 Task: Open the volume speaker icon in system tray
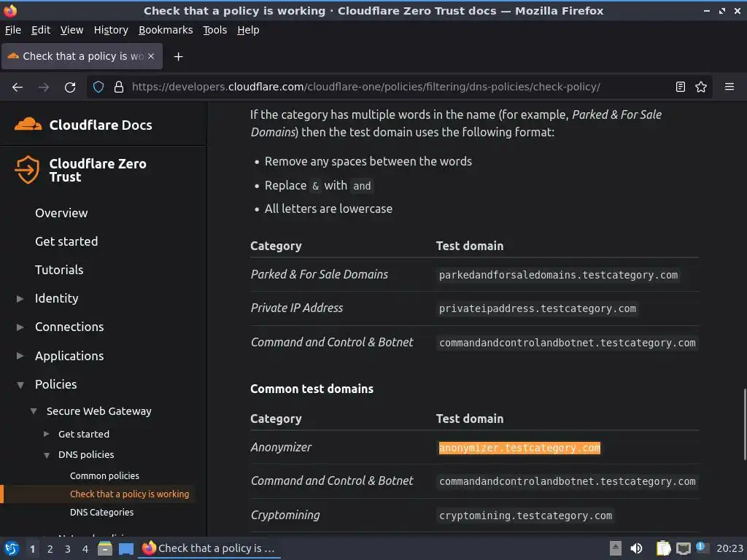click(636, 548)
